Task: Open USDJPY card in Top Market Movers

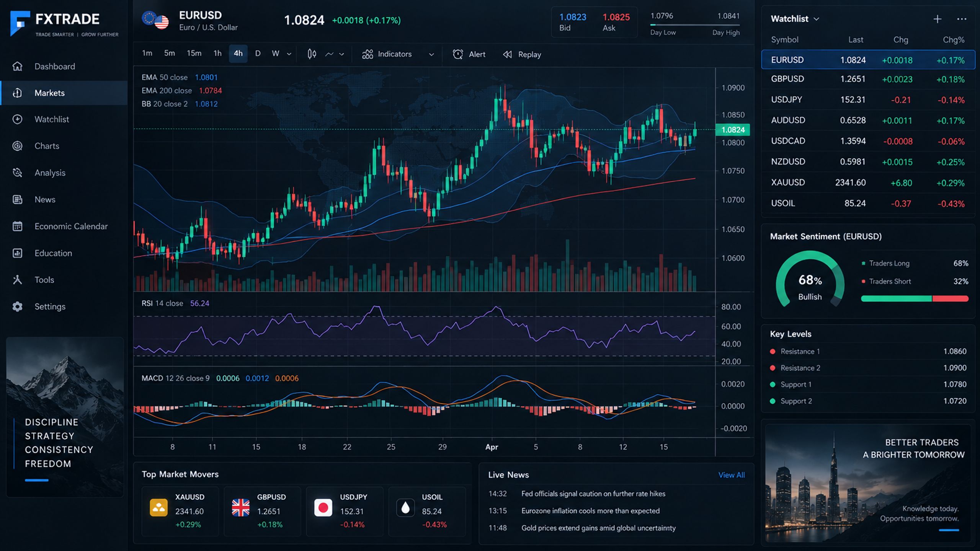Action: coord(345,511)
